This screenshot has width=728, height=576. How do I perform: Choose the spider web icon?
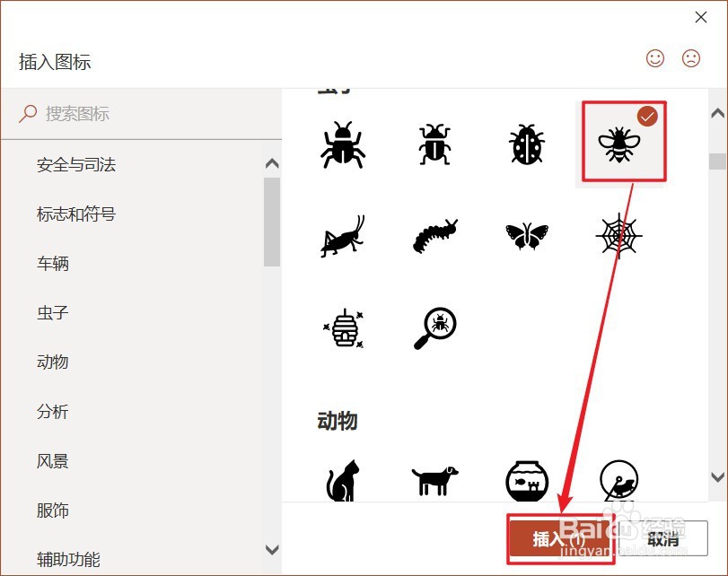point(618,236)
